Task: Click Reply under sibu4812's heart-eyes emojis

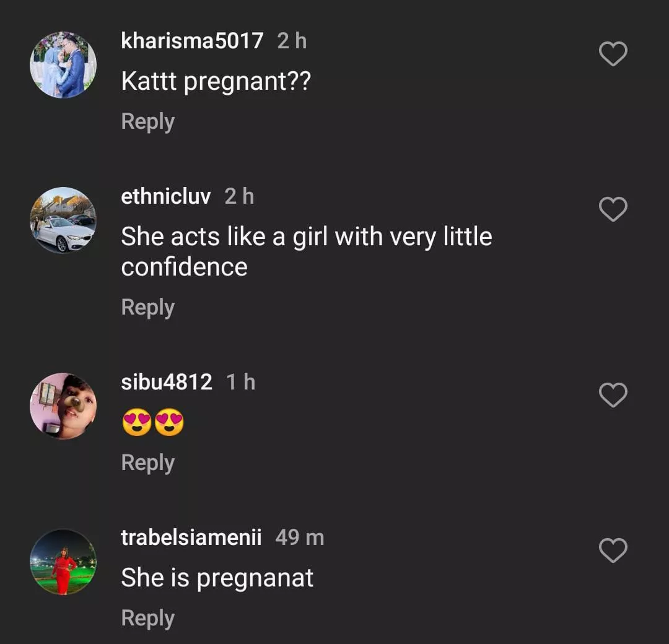Action: (147, 463)
